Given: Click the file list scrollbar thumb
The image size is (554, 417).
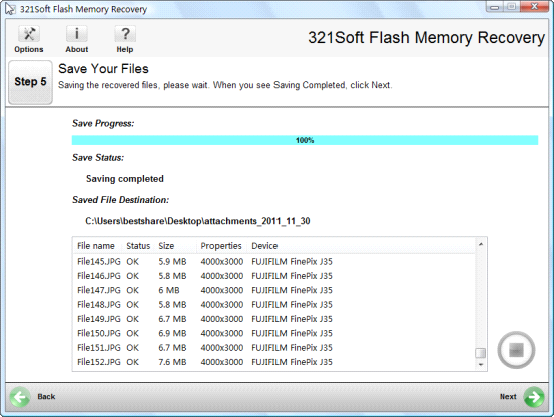Looking at the screenshot, I should click(481, 353).
